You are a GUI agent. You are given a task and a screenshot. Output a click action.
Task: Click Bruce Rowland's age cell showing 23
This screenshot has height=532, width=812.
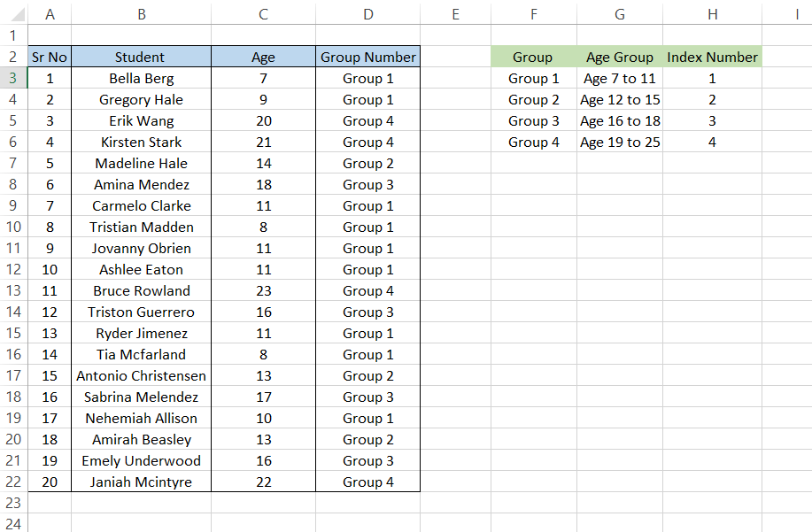tap(263, 290)
